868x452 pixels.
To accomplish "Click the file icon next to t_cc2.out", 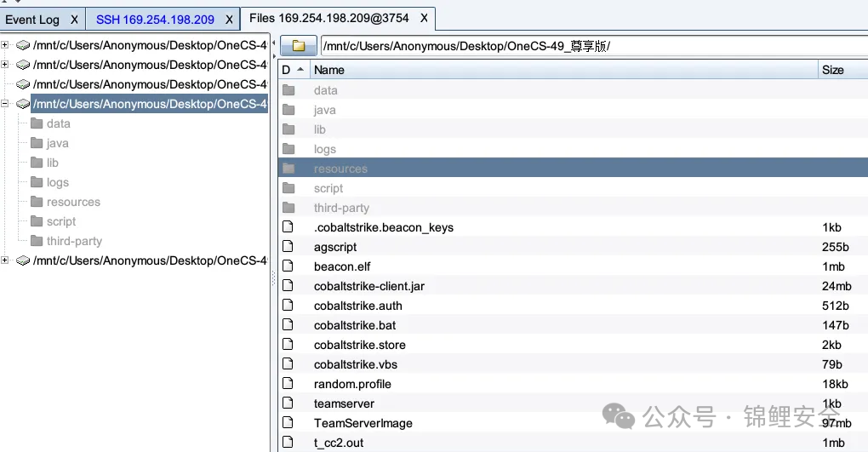I will (288, 442).
